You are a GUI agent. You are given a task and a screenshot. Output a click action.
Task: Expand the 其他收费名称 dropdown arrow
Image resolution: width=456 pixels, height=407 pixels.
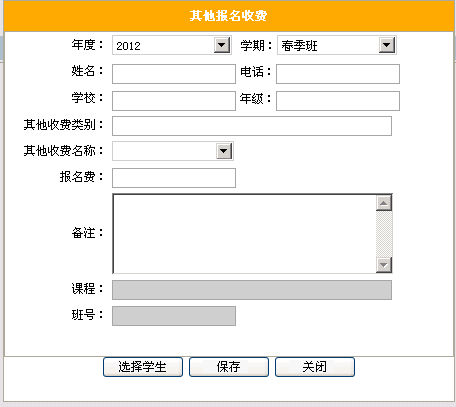pyautogui.click(x=224, y=151)
